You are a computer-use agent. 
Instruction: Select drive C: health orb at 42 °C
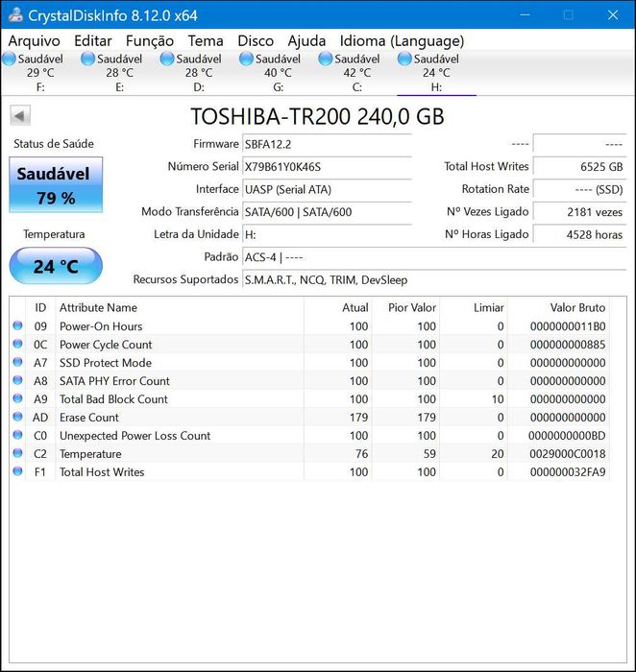326,59
